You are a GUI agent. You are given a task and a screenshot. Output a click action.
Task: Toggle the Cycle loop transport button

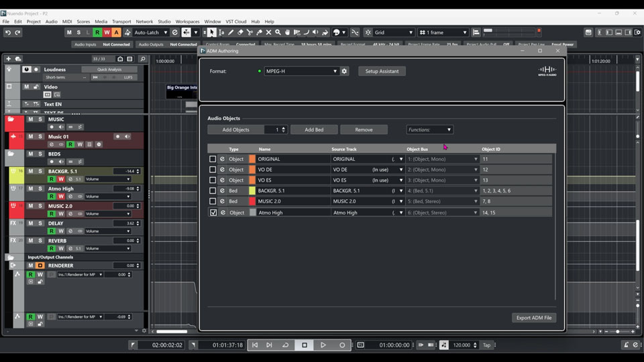[x=286, y=345]
